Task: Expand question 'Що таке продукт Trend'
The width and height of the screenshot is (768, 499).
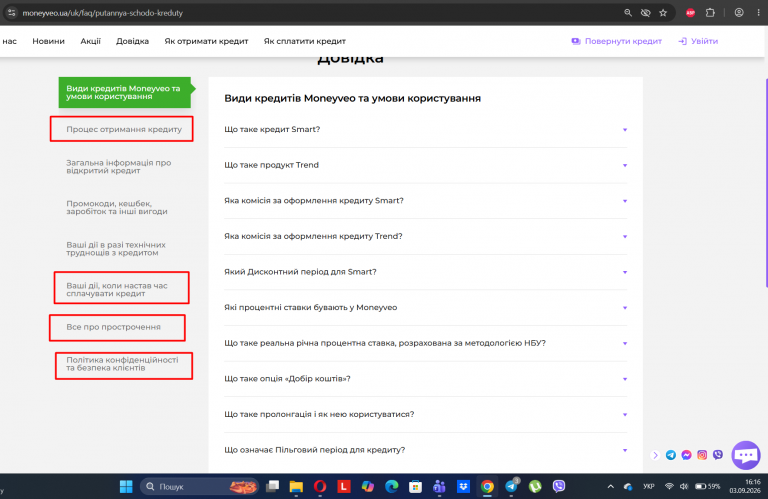Action: click(x=425, y=165)
